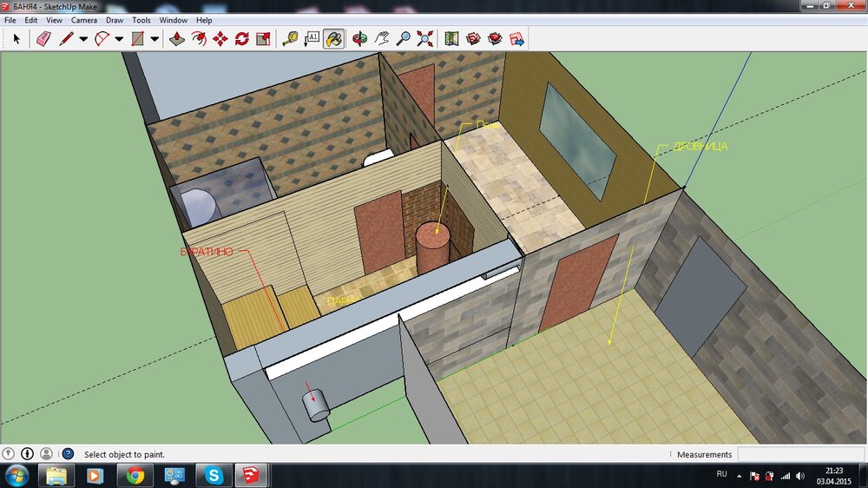
Task: Select the Arc tool
Action: tap(102, 39)
